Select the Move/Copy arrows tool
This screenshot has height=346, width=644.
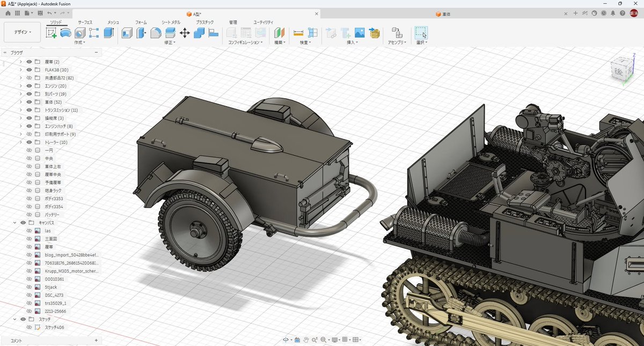(x=185, y=33)
